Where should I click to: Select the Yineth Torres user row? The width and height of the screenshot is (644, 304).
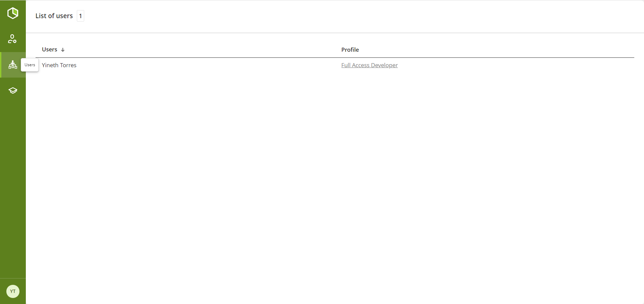pyautogui.click(x=335, y=65)
